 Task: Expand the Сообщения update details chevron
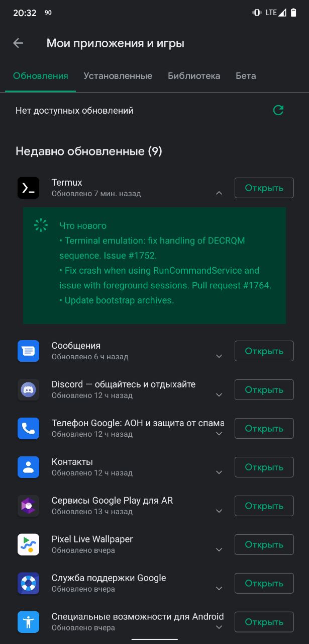pos(219,356)
